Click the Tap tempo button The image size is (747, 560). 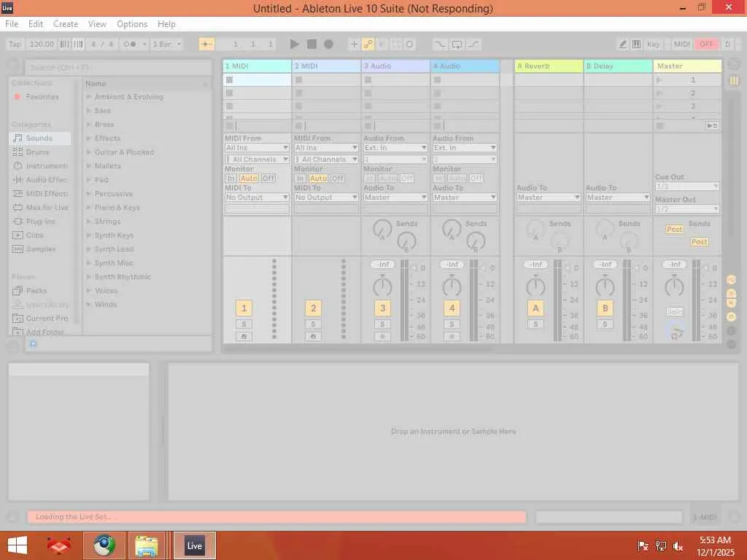[x=15, y=44]
